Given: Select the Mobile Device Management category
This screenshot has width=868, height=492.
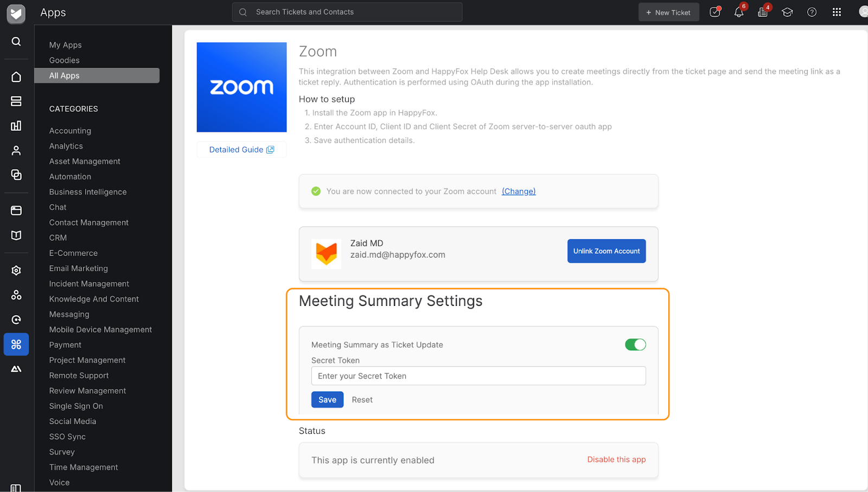Looking at the screenshot, I should [x=100, y=329].
